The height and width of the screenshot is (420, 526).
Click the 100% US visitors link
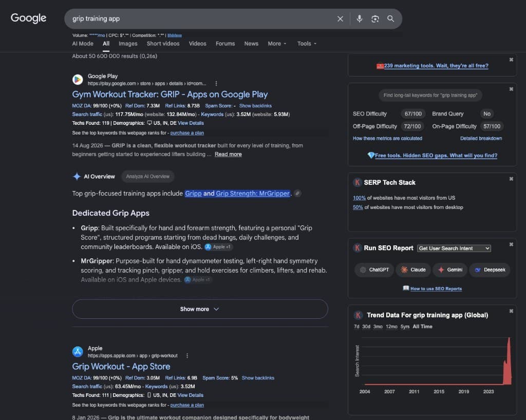359,198
